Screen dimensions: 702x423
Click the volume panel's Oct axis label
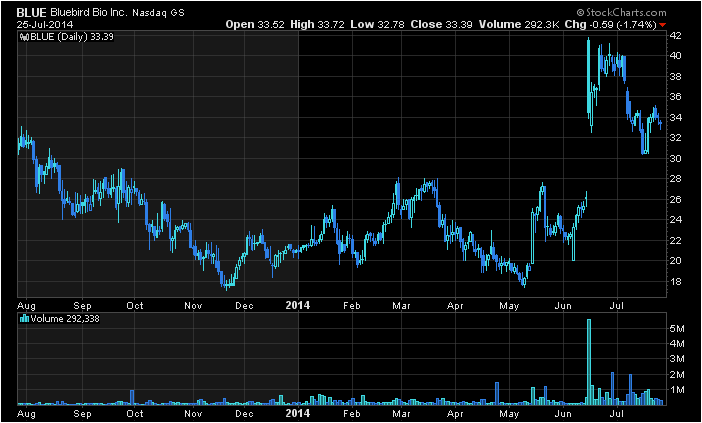click(135, 413)
